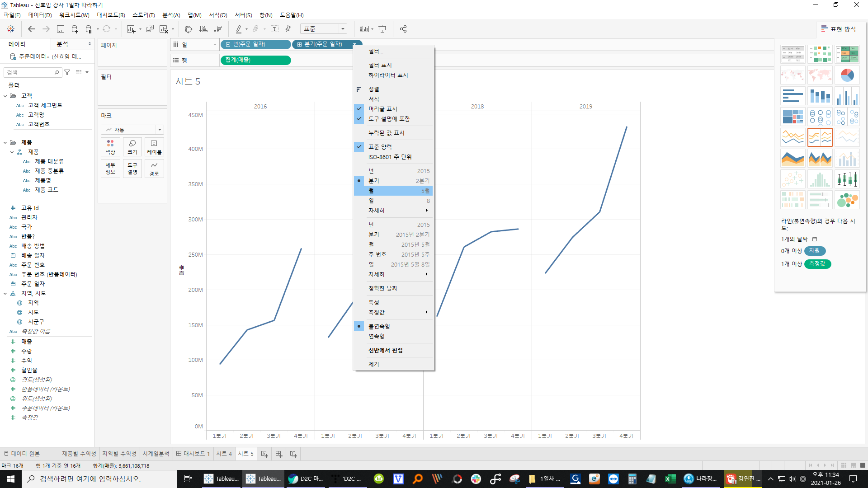Click the sort descending toolbar icon

click(218, 29)
